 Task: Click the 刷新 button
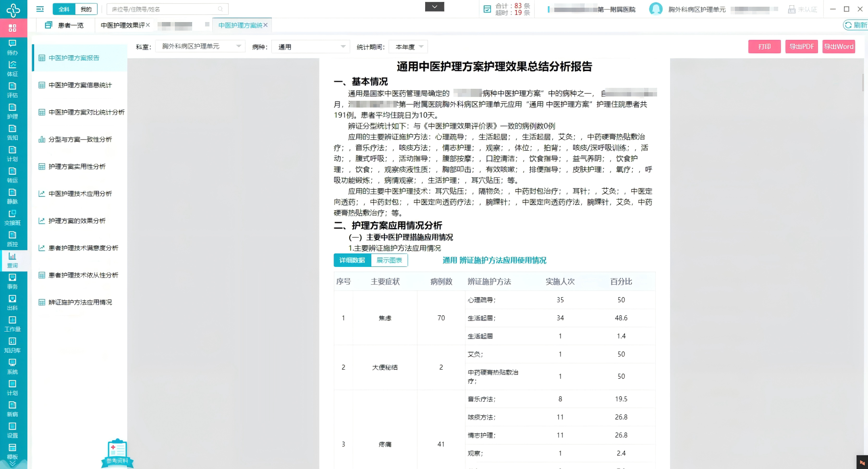[x=856, y=25]
